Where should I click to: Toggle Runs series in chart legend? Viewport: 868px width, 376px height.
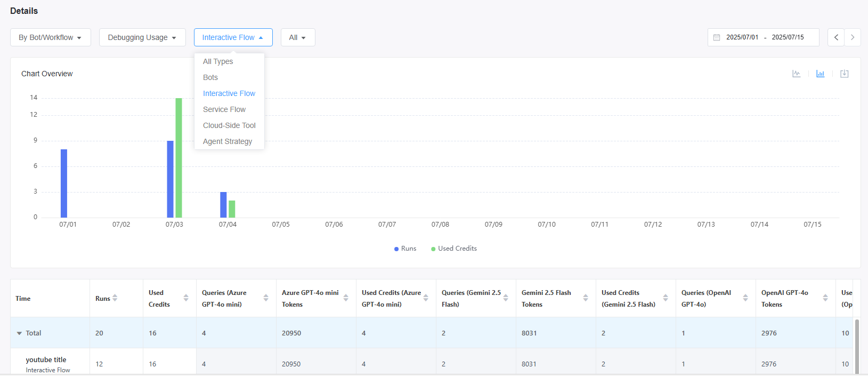pyautogui.click(x=405, y=249)
